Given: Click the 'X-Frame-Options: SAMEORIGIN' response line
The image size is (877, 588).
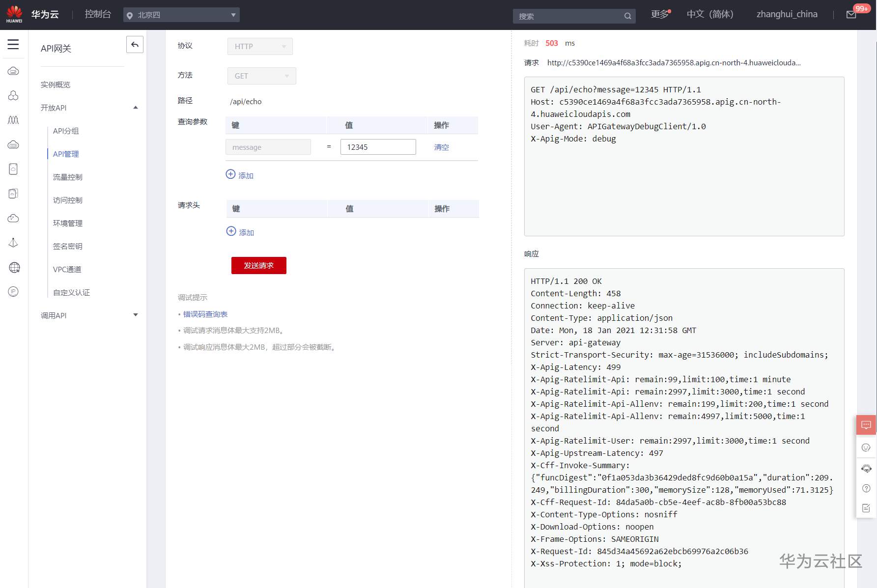Looking at the screenshot, I should click(595, 539).
